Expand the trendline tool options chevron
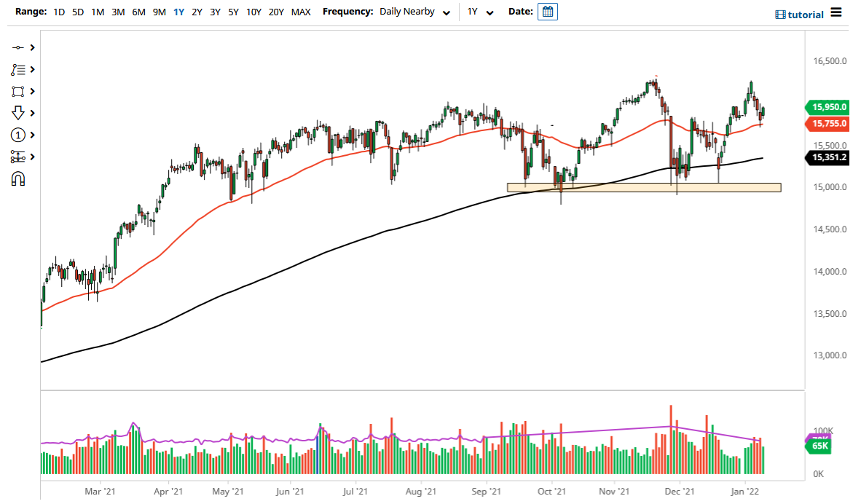This screenshot has height=504, width=853. coord(32,47)
